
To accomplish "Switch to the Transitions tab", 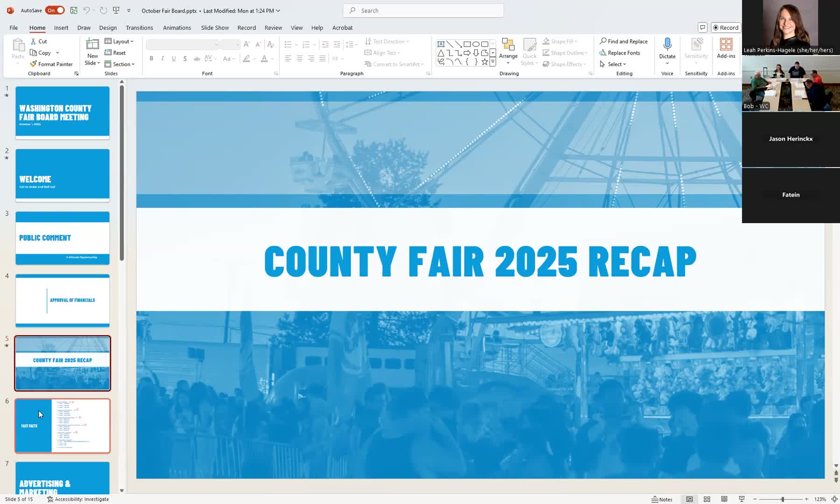I will coord(139,28).
